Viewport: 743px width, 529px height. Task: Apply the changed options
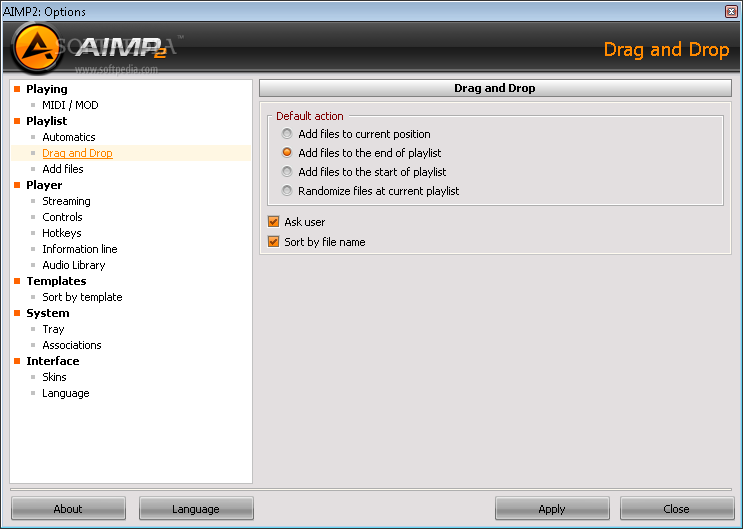[x=552, y=509]
